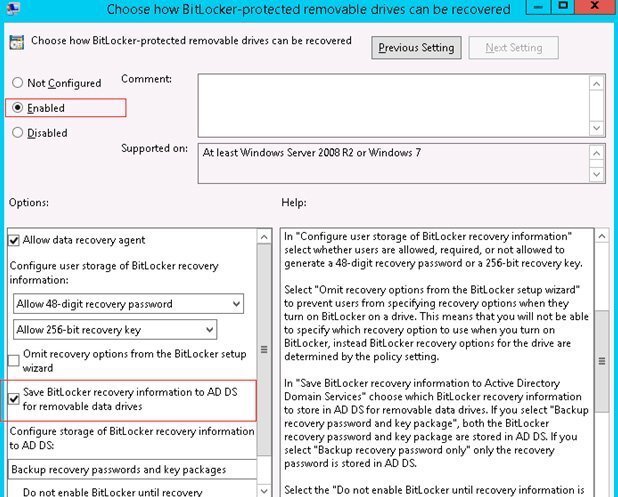Select the Disabled radio button

pyautogui.click(x=17, y=132)
